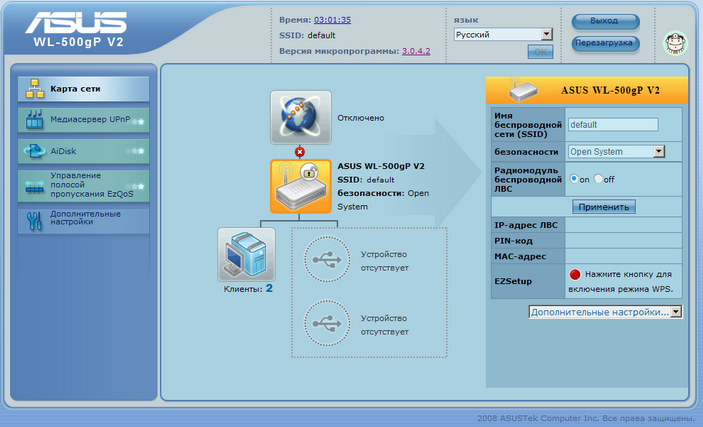Screen dimensions: 703x427
Task: Click the EzQoS bandwidth icon
Action: (35, 186)
